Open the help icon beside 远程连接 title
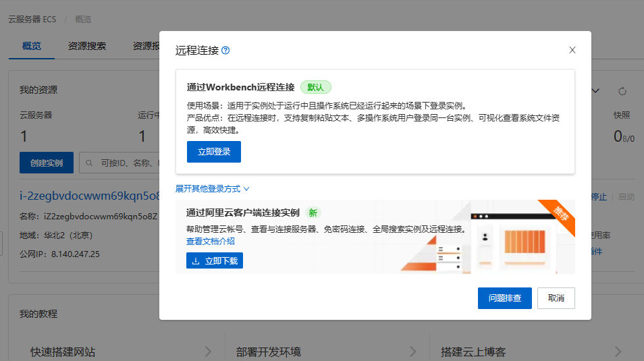 pyautogui.click(x=225, y=51)
